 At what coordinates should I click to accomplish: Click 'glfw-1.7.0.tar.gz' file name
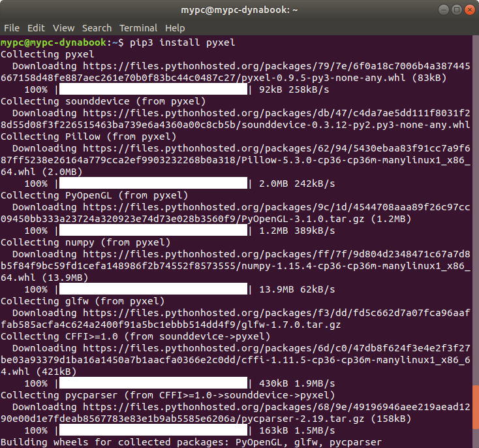point(291,325)
